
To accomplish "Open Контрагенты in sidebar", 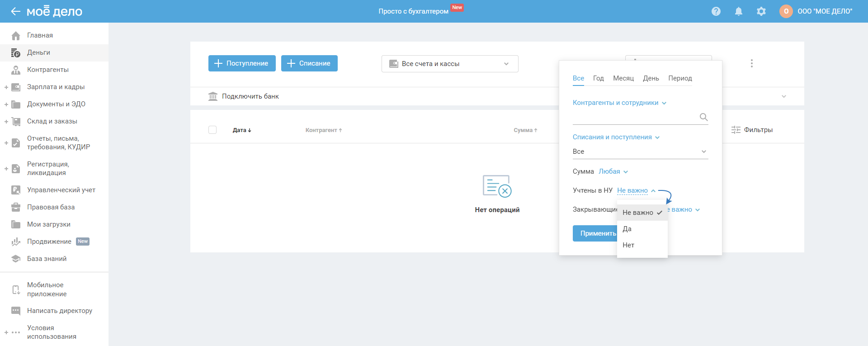I will (x=48, y=70).
